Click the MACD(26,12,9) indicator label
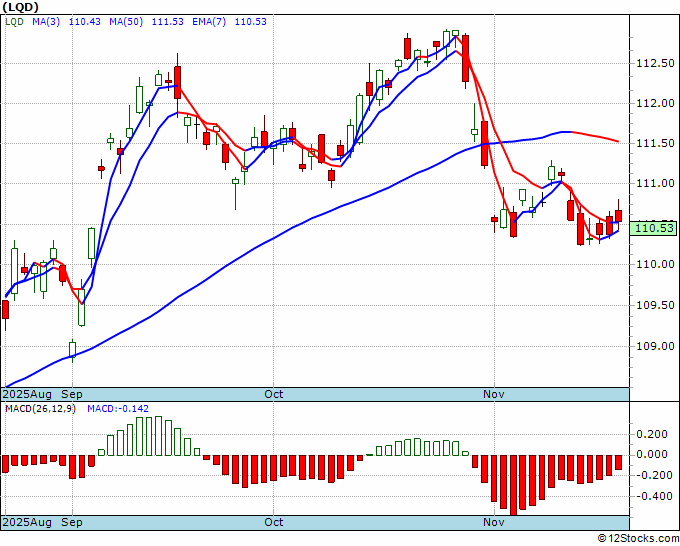 pyautogui.click(x=40, y=409)
